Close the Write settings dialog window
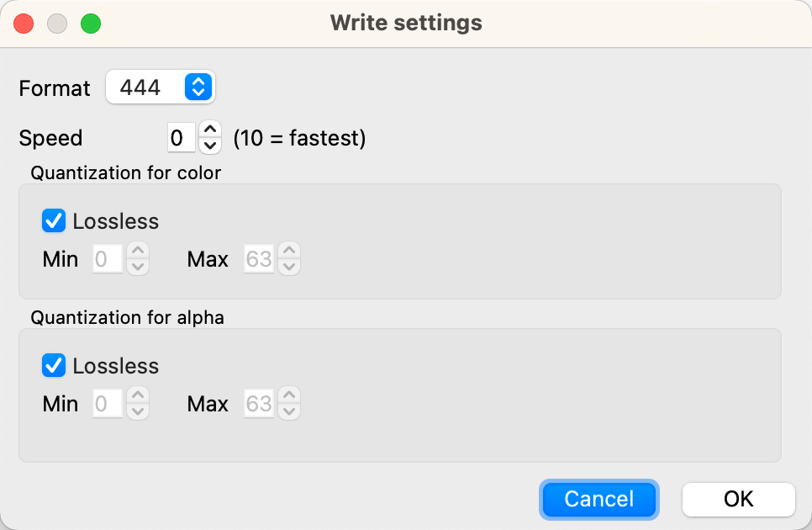Image resolution: width=812 pixels, height=530 pixels. pyautogui.click(x=24, y=24)
